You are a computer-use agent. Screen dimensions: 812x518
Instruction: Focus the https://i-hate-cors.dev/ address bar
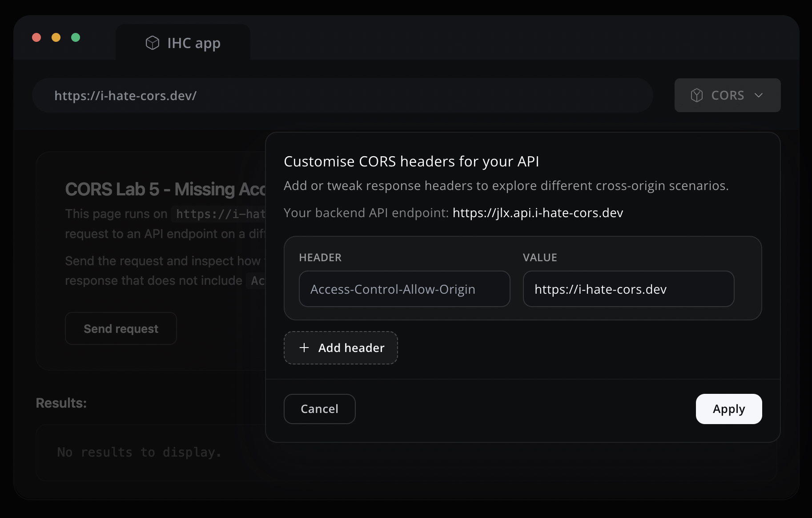click(342, 95)
